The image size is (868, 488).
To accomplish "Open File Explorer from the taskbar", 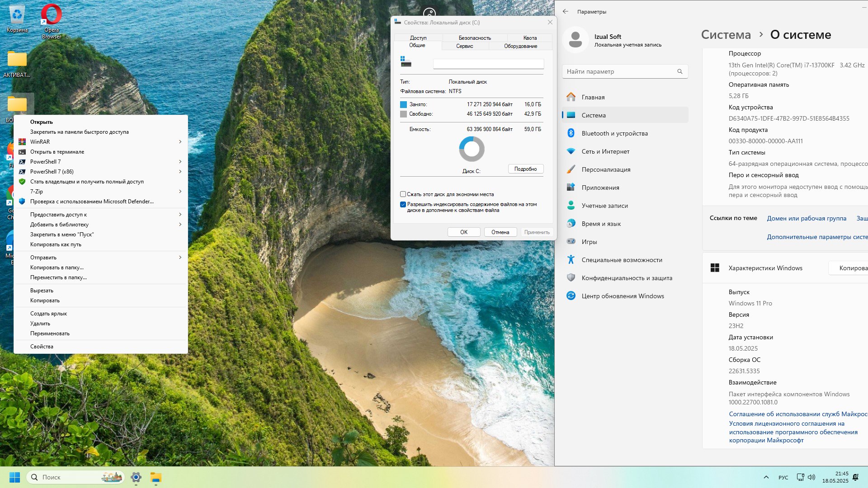I will click(x=156, y=477).
